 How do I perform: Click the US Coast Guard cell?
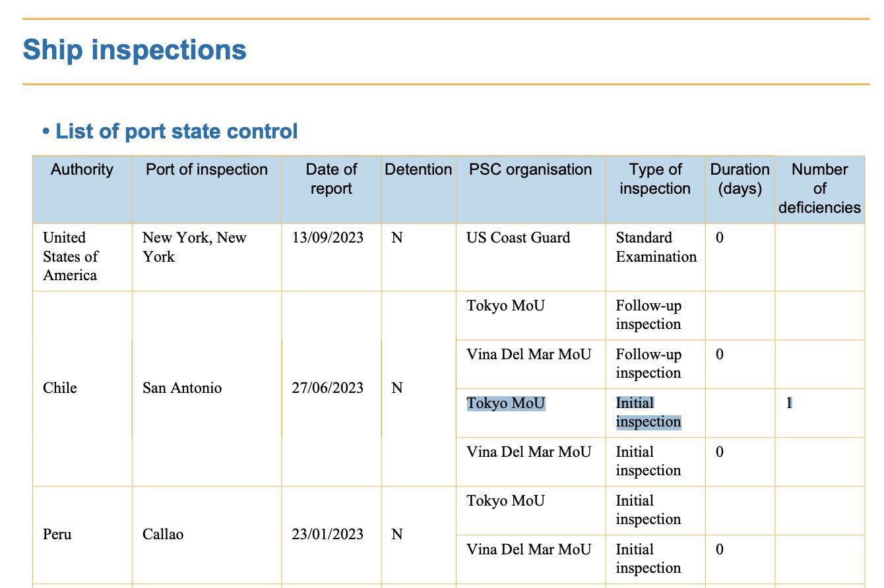(x=519, y=238)
